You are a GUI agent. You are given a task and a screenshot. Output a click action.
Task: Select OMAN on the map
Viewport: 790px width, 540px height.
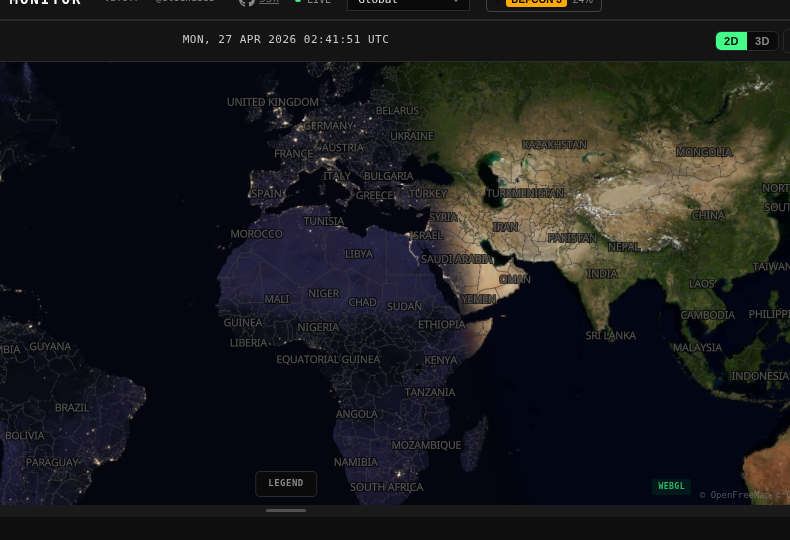point(514,279)
